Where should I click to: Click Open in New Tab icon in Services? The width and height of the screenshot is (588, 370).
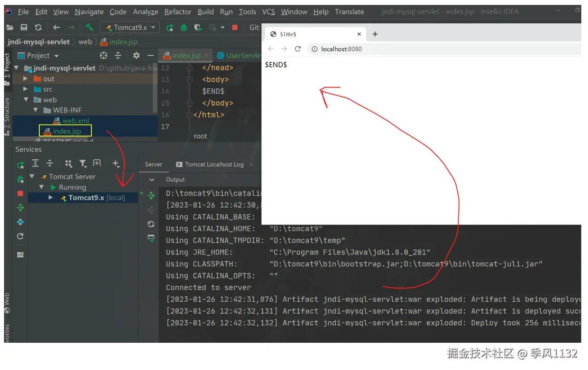(x=97, y=163)
